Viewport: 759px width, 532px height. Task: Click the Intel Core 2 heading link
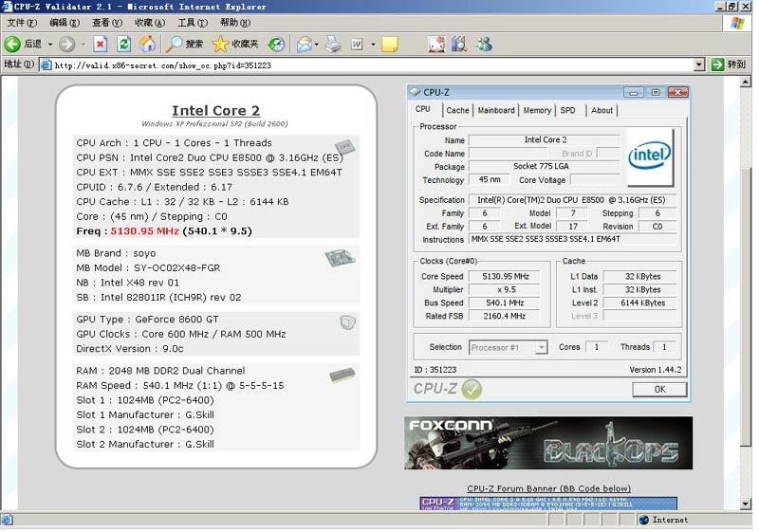pos(216,111)
